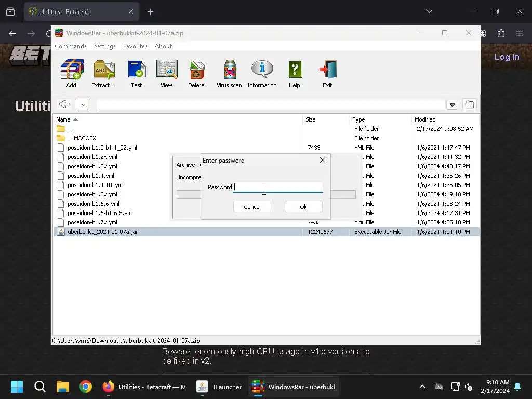The height and width of the screenshot is (399, 532).
Task: Select poseidon-b1.7x.yml file
Action: click(x=92, y=222)
